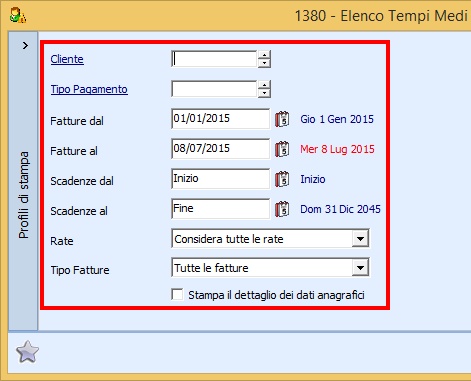471x381 pixels.
Task: Click the text Dom 31 Dic 2045
Action: (x=340, y=209)
